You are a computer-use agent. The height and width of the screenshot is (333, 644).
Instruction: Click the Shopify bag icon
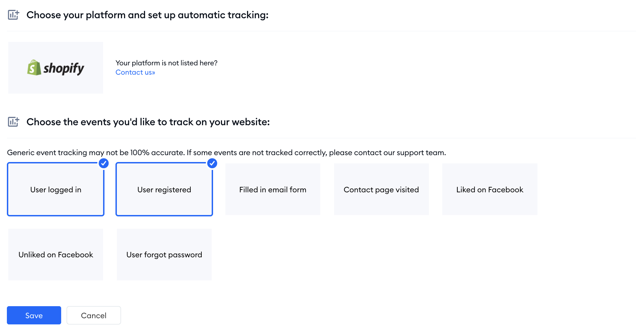click(x=34, y=67)
